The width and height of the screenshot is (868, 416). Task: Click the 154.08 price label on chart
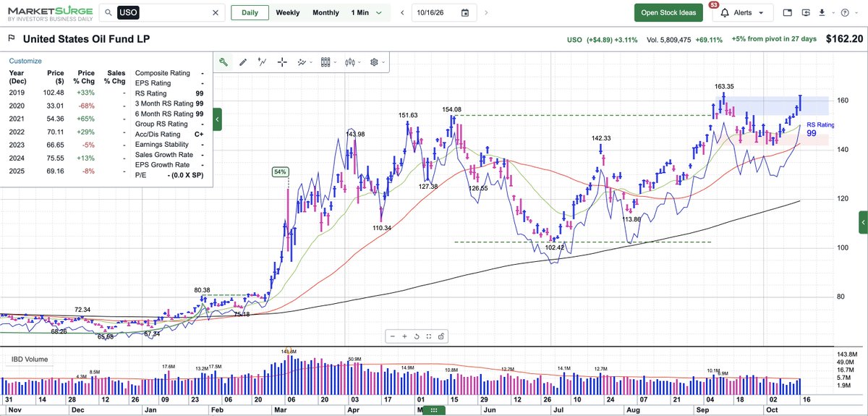click(452, 109)
